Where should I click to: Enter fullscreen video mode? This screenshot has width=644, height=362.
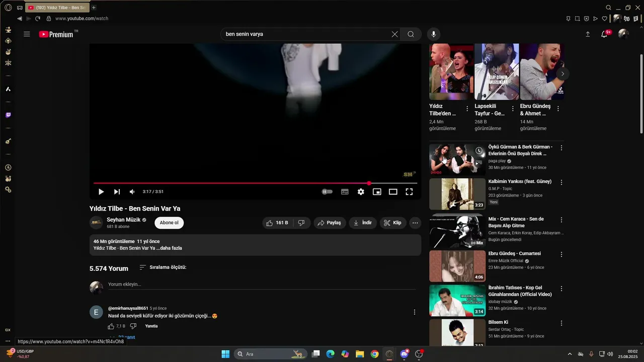[x=409, y=192]
